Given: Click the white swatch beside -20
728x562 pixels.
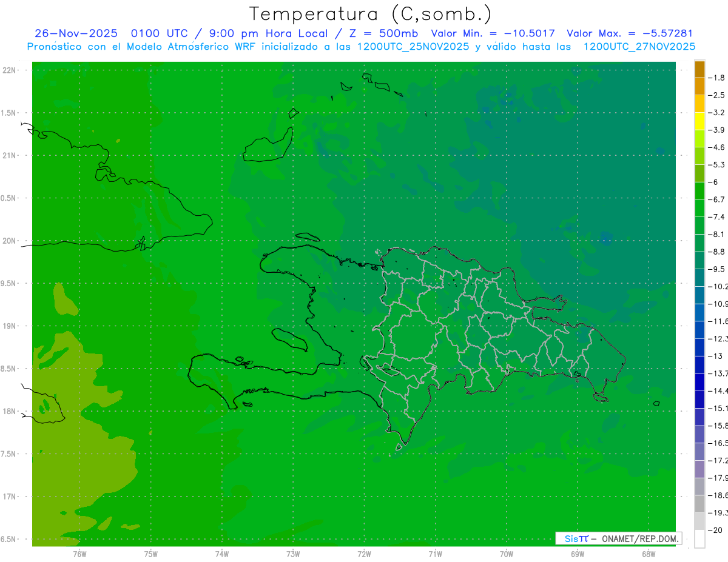Looking at the screenshot, I should coord(699,539).
